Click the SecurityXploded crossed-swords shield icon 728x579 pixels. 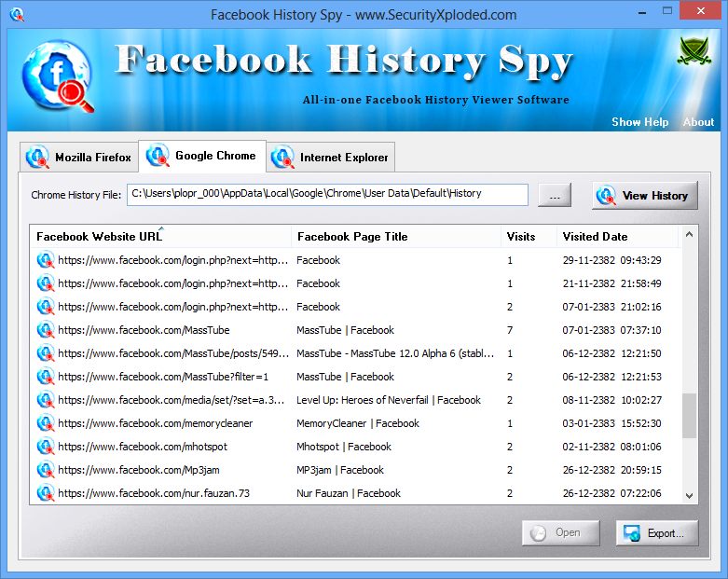(694, 51)
